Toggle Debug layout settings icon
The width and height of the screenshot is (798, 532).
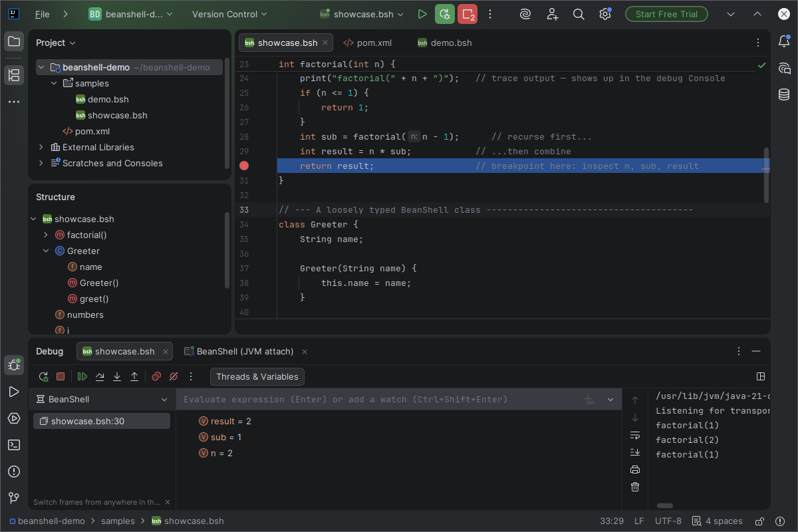(761, 376)
